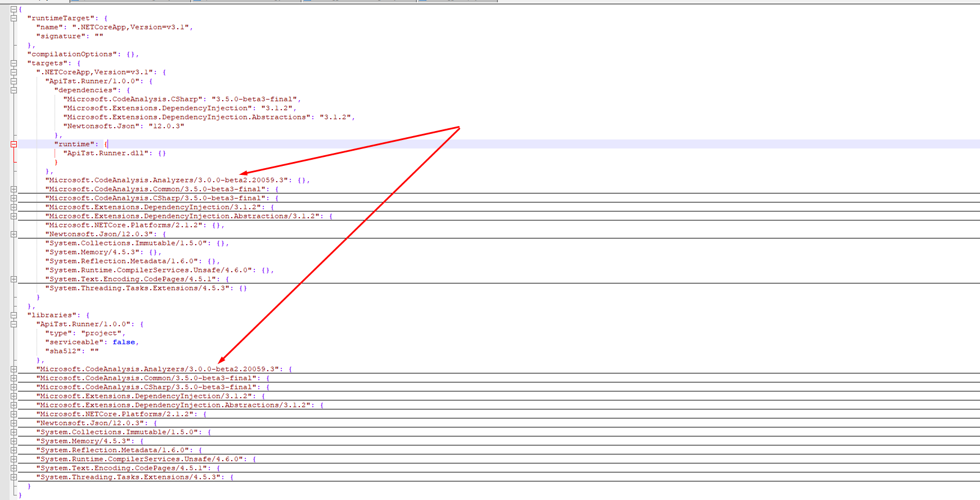Click the "ApiTst.Runner.dll": {} line
This screenshot has height=500, width=980.
pos(115,153)
